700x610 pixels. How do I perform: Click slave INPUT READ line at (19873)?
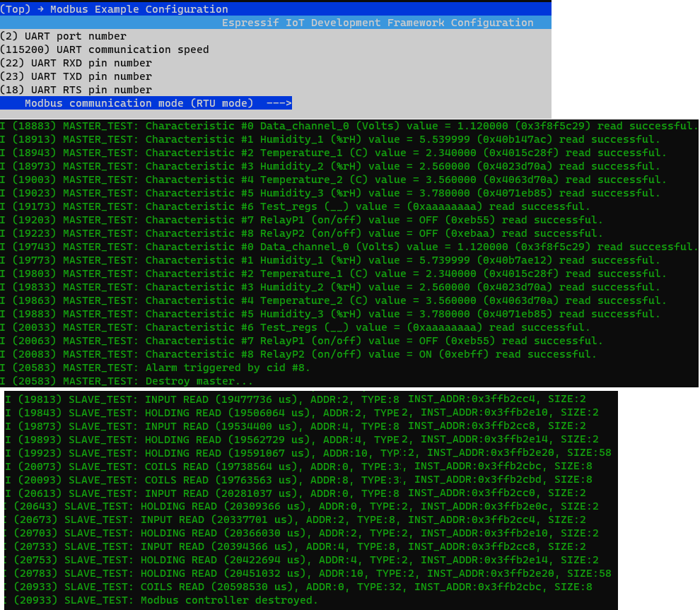(x=296, y=426)
